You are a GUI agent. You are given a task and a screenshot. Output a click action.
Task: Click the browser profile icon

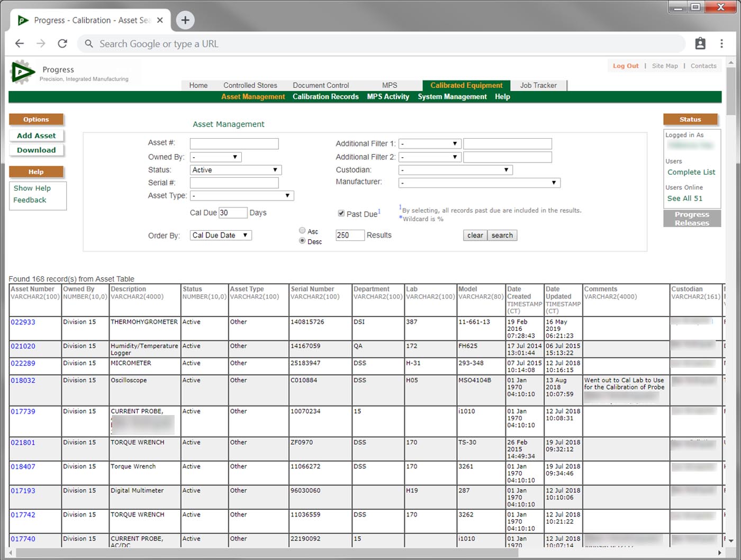coord(700,44)
